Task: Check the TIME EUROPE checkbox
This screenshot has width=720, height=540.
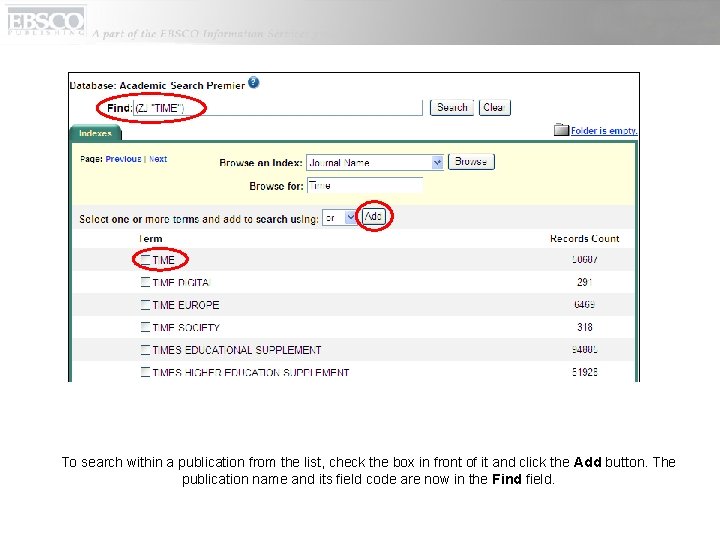Action: (x=145, y=305)
